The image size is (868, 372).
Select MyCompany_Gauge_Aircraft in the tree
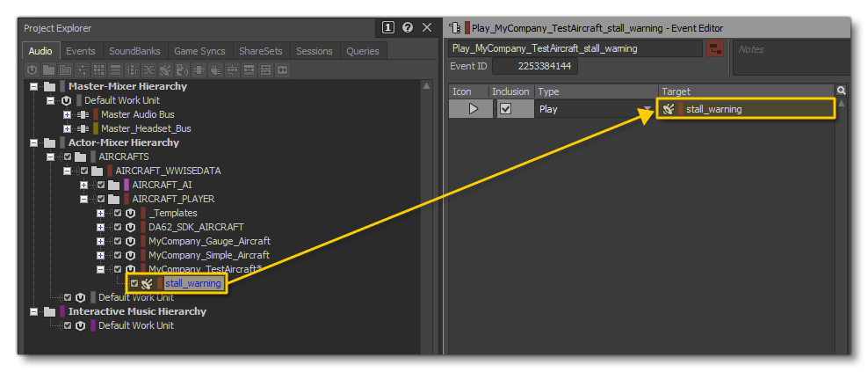(209, 241)
